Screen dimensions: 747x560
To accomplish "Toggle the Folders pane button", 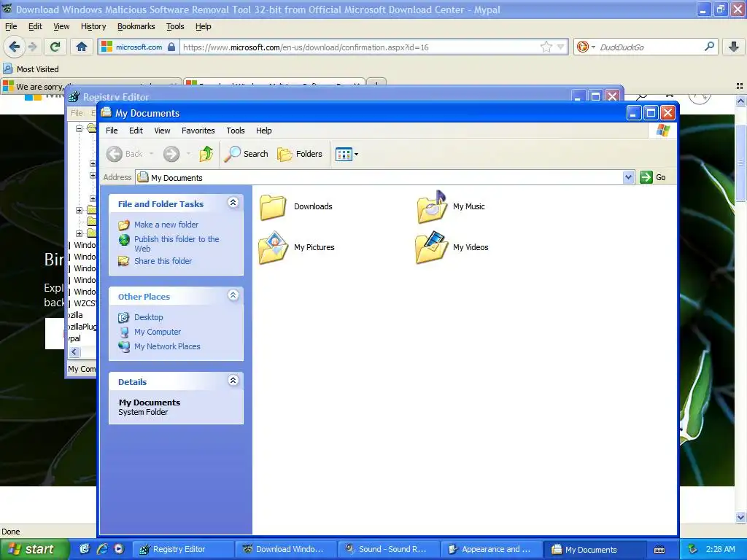I will [300, 154].
